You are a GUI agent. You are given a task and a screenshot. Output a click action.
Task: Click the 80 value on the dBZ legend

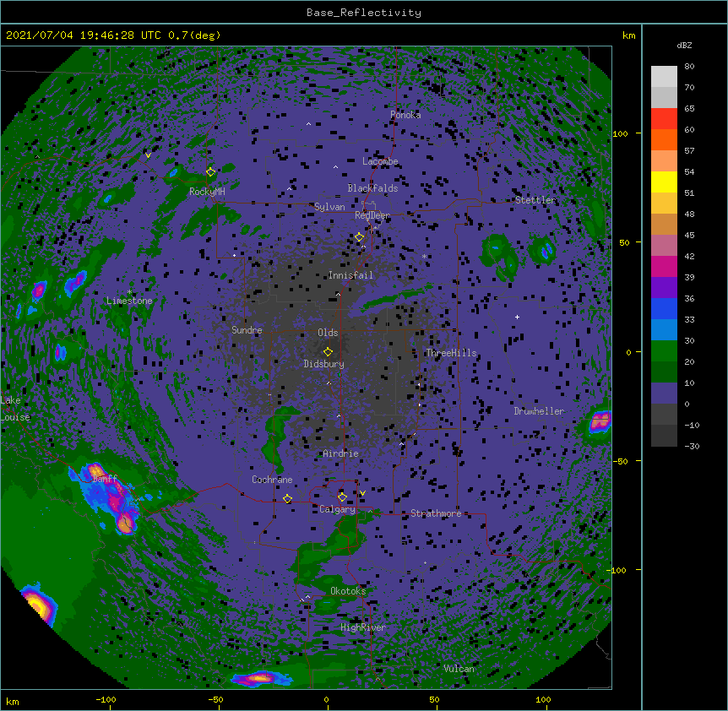pyautogui.click(x=689, y=67)
